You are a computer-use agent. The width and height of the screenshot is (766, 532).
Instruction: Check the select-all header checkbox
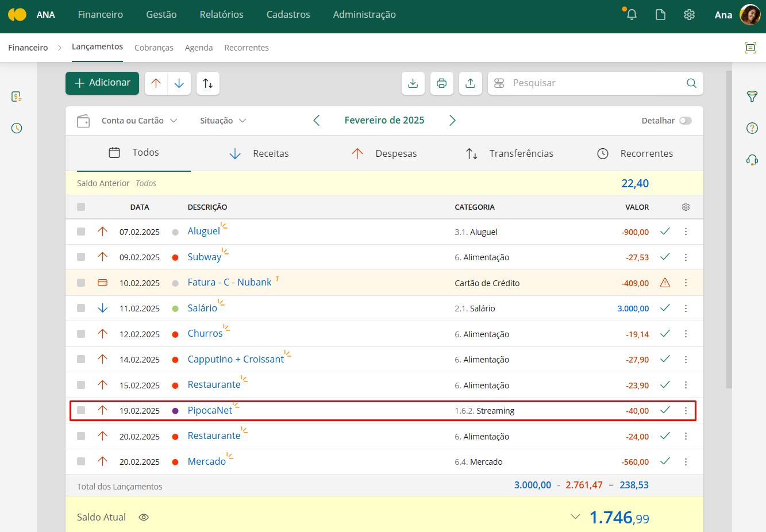(81, 207)
